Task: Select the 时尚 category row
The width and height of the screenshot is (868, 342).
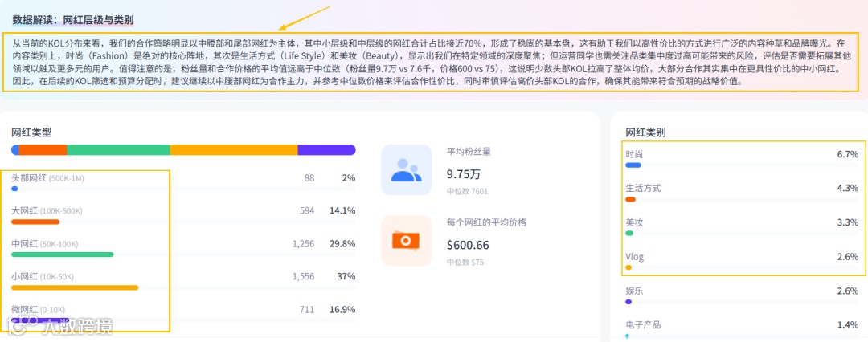Action: point(742,158)
